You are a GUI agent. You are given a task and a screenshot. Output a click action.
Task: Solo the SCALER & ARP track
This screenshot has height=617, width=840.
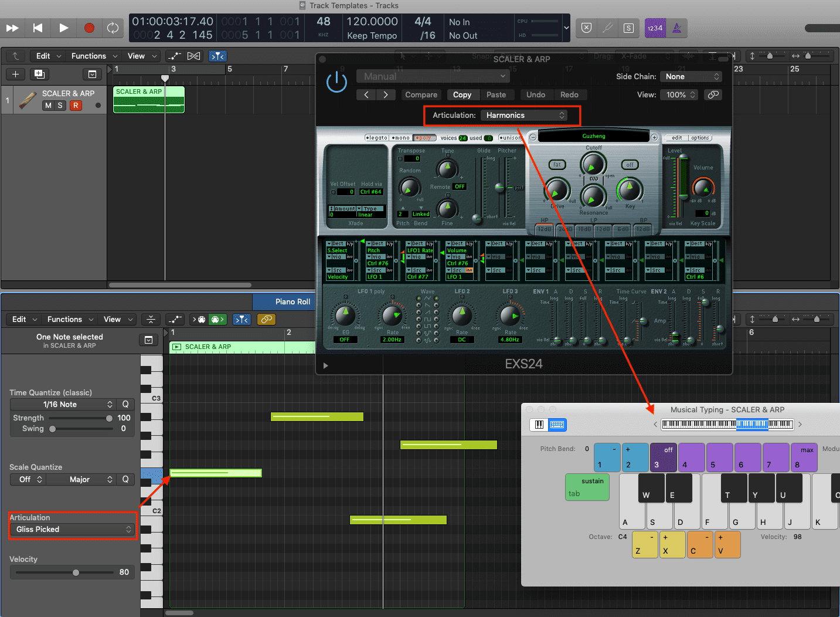click(x=60, y=106)
